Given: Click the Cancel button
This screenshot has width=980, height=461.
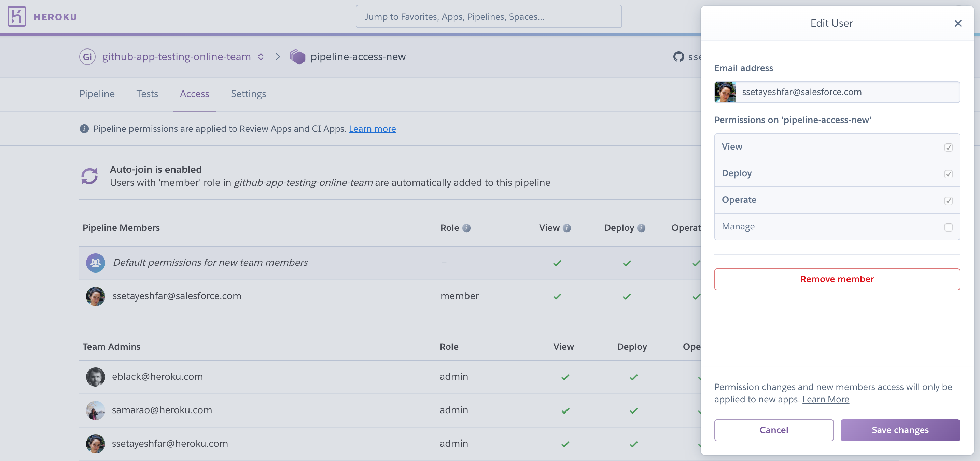Looking at the screenshot, I should [x=774, y=430].
